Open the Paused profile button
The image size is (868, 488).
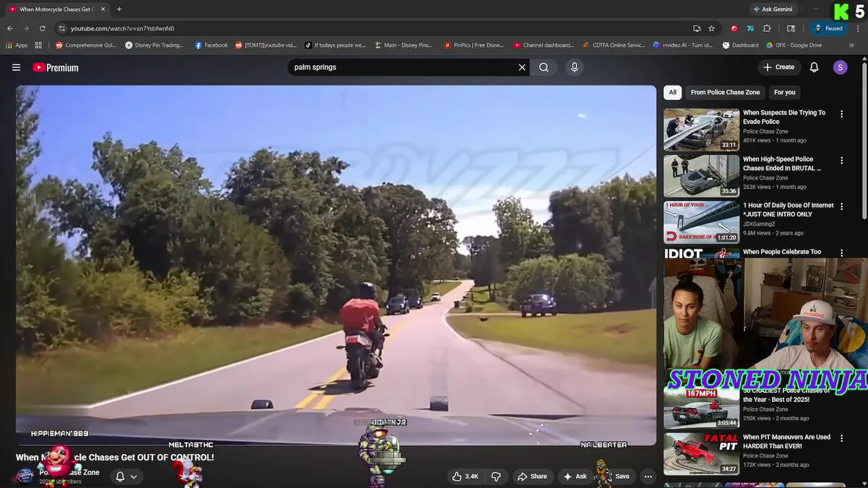pos(829,28)
